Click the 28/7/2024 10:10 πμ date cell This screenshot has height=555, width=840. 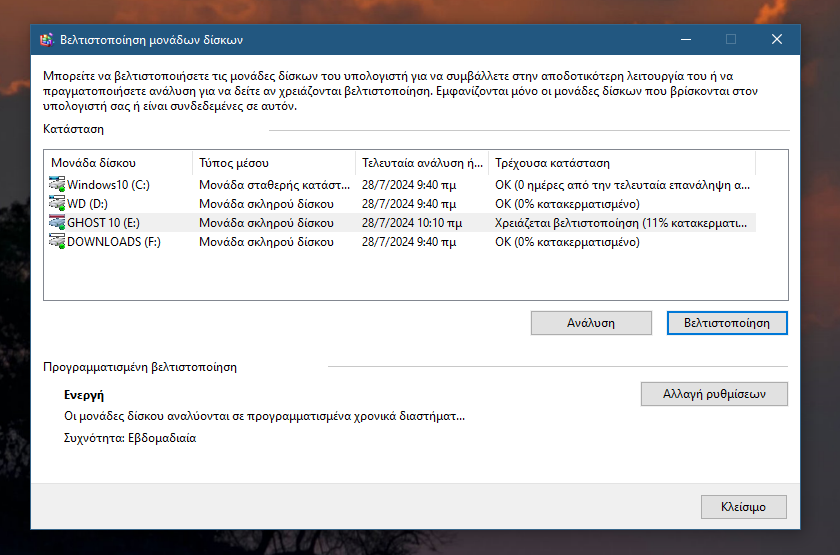pyautogui.click(x=412, y=223)
